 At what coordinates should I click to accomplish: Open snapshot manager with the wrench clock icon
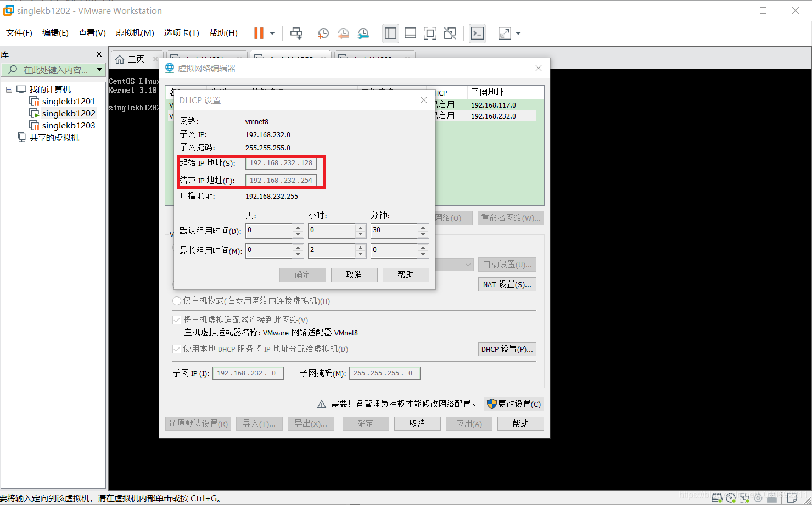pyautogui.click(x=363, y=33)
